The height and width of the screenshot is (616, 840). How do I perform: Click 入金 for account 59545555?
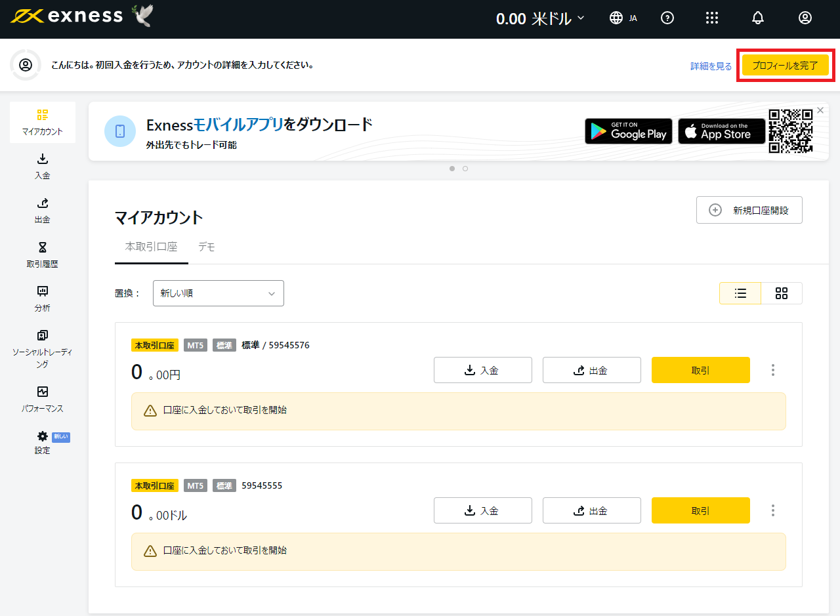(x=483, y=510)
